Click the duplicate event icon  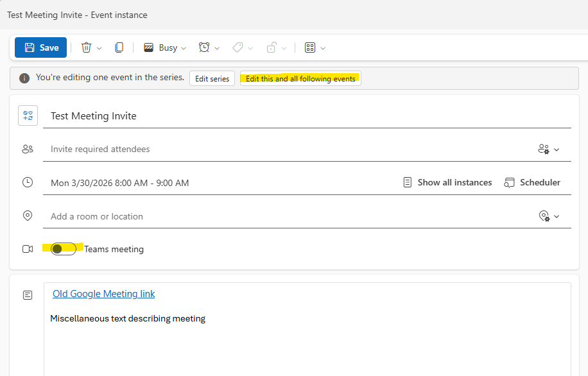[119, 47]
